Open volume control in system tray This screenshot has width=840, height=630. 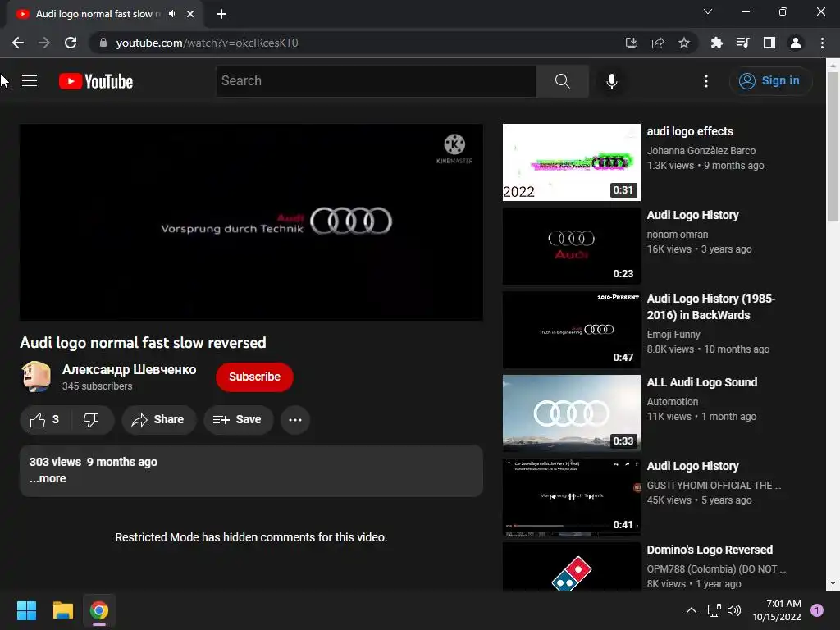tap(734, 610)
